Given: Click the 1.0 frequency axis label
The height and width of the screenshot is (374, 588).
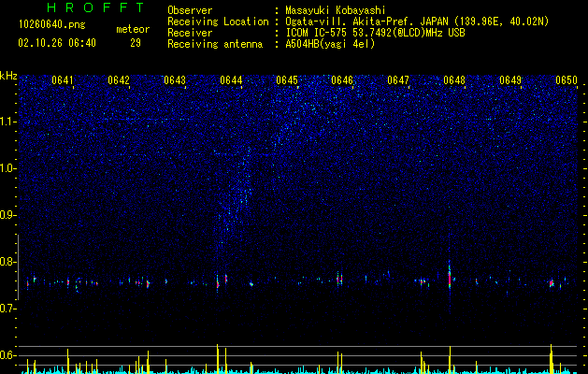Looking at the screenshot, I should (x=8, y=168).
